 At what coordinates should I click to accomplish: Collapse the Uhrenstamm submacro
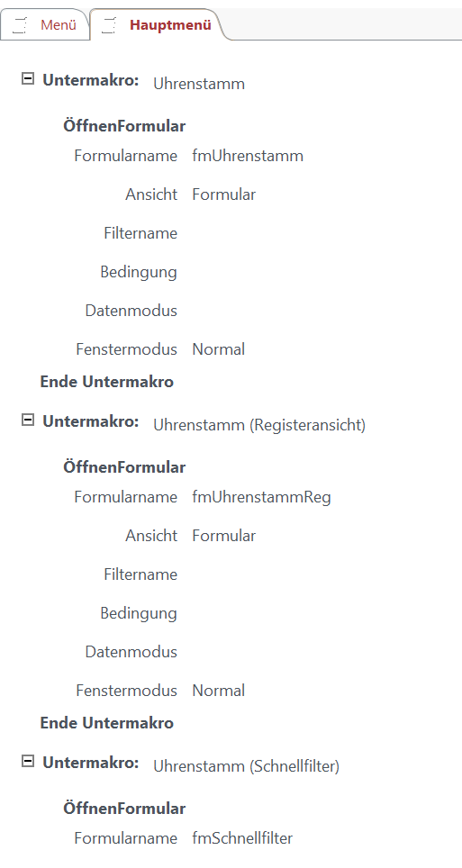pyautogui.click(x=27, y=79)
